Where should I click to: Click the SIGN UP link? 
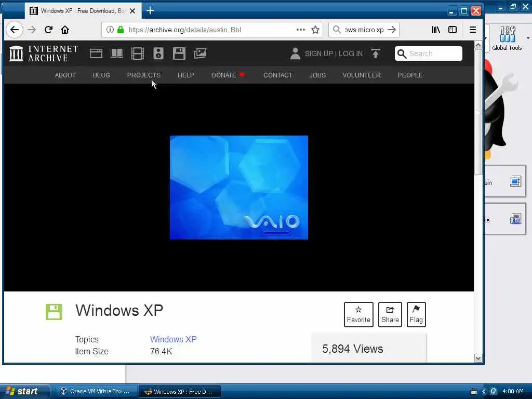coord(318,54)
